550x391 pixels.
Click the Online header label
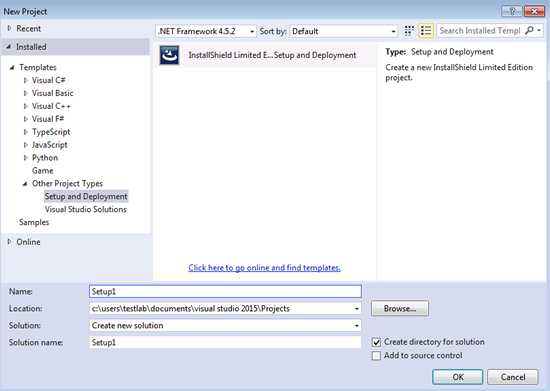tap(28, 242)
